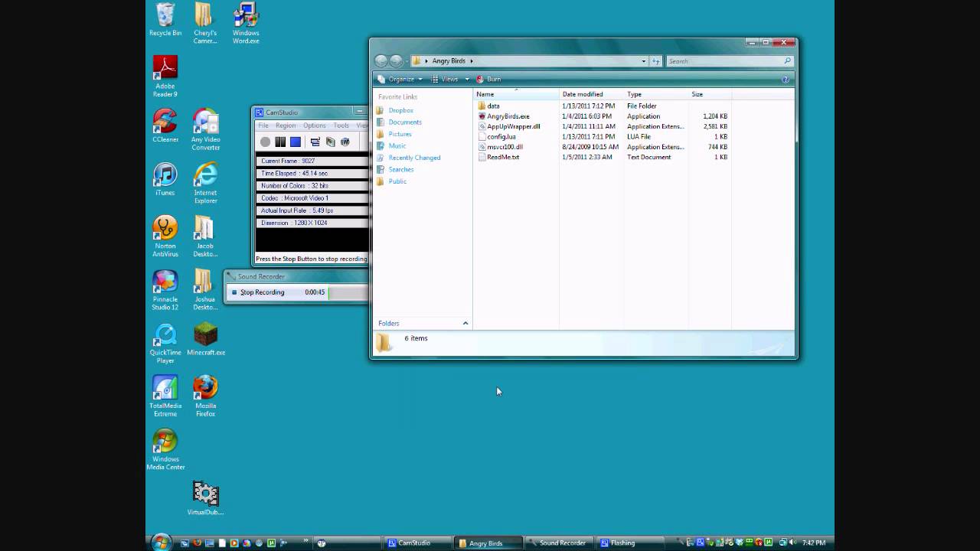Viewport: 980px width, 551px height.
Task: Select the Any Video Converter desktop icon
Action: tap(205, 130)
